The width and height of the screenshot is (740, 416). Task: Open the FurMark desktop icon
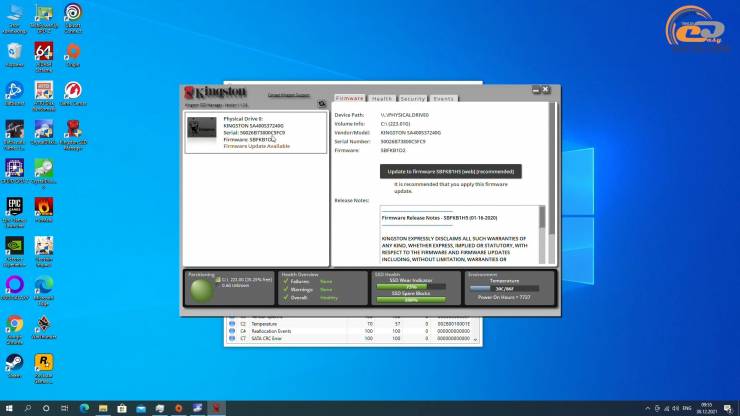coord(44,210)
